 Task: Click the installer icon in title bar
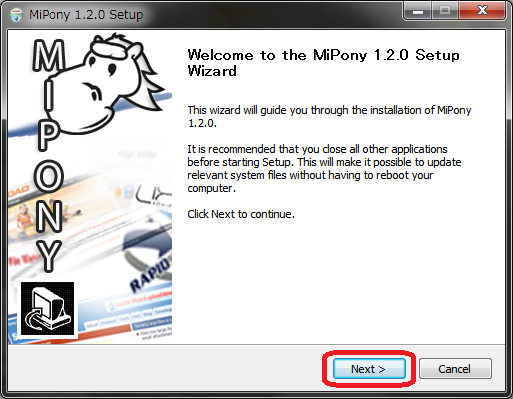[16, 15]
